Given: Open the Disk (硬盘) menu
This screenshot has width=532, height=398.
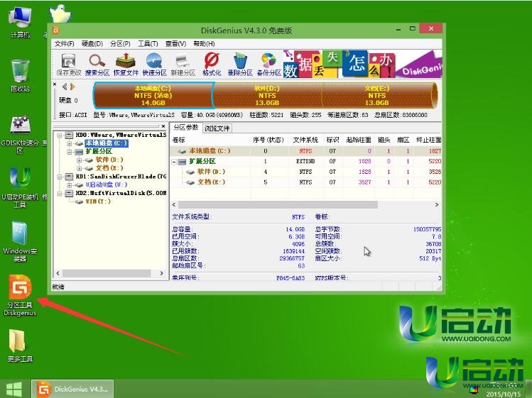Looking at the screenshot, I should click(x=92, y=44).
